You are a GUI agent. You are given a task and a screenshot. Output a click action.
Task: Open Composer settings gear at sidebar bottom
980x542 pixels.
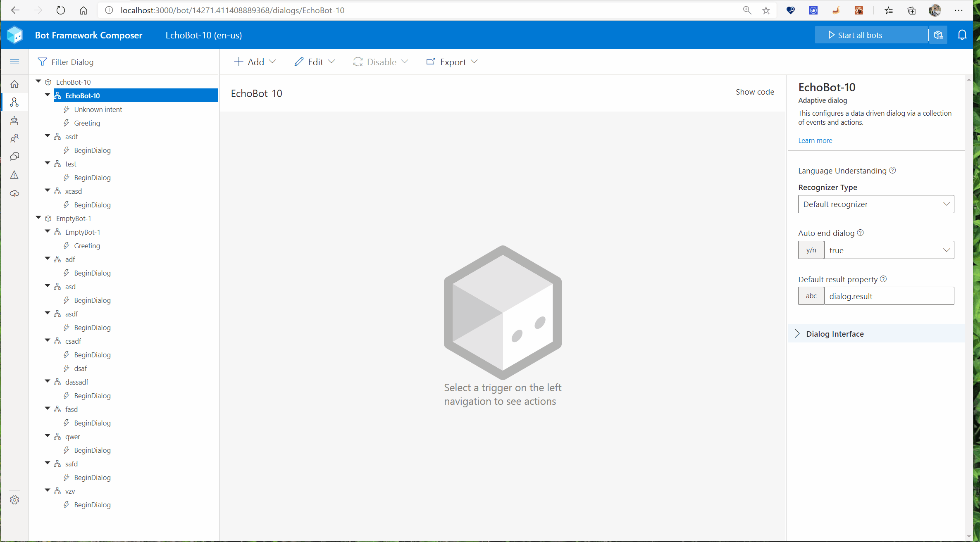[x=14, y=500]
